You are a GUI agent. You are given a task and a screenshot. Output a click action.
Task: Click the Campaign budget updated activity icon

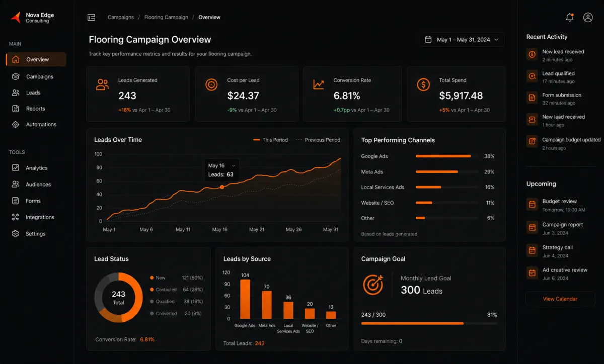(532, 141)
